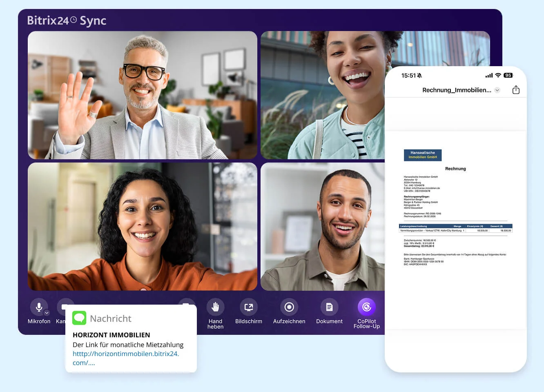Click the Bitrix24 Sync logo
The image size is (544, 392).
click(67, 20)
